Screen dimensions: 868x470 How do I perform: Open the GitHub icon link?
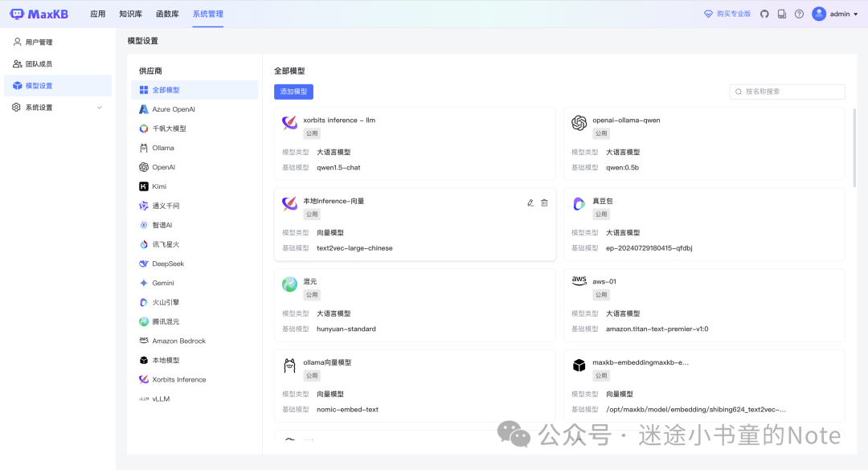pos(764,14)
